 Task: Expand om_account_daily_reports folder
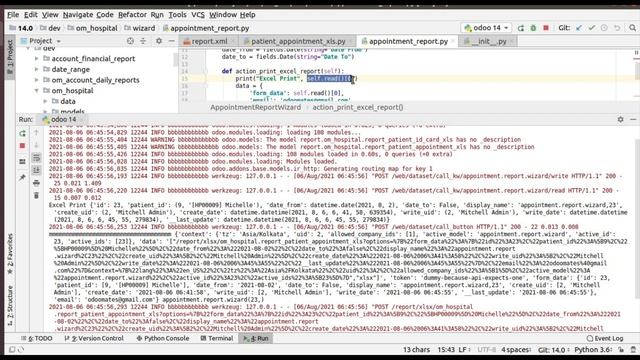pyautogui.click(x=36, y=80)
